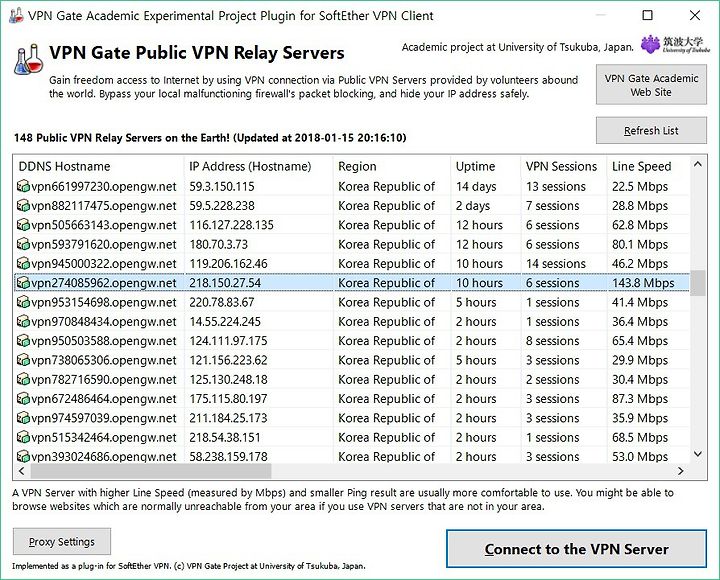Click the vertical scrollbar thumb

click(x=698, y=283)
